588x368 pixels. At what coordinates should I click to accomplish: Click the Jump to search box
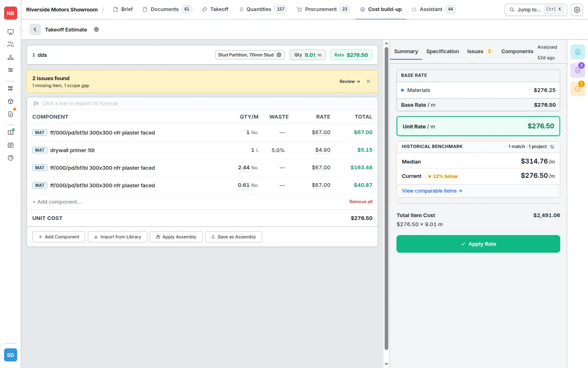536,9
